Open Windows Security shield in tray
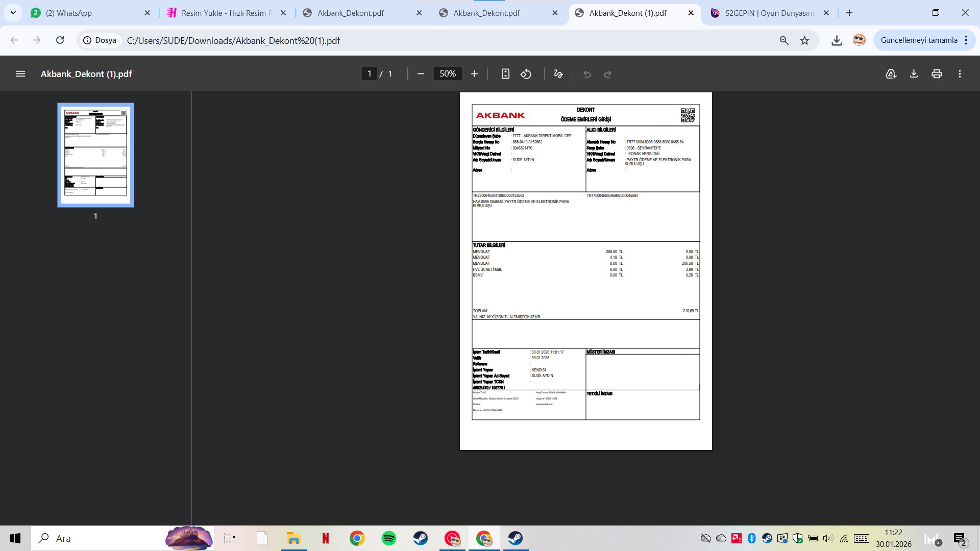This screenshot has width=980, height=551. click(798, 538)
